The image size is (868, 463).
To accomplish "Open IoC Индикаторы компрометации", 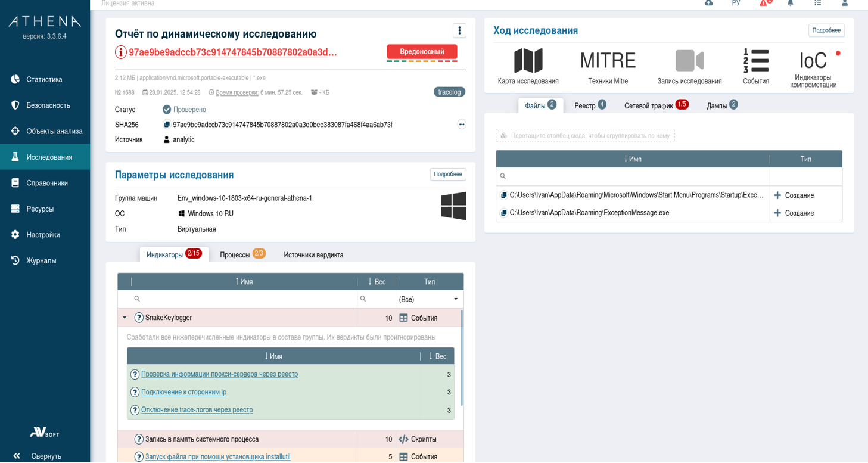I will [x=813, y=61].
